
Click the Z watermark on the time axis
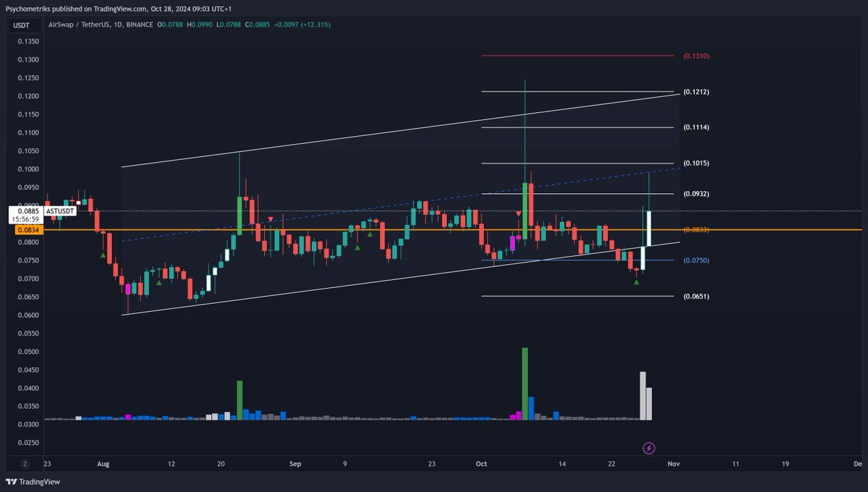pos(25,464)
